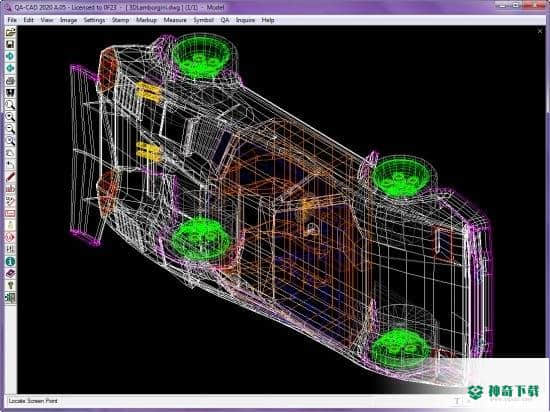
Task: Click the zoom extents magnifier icon
Action: [x=11, y=141]
